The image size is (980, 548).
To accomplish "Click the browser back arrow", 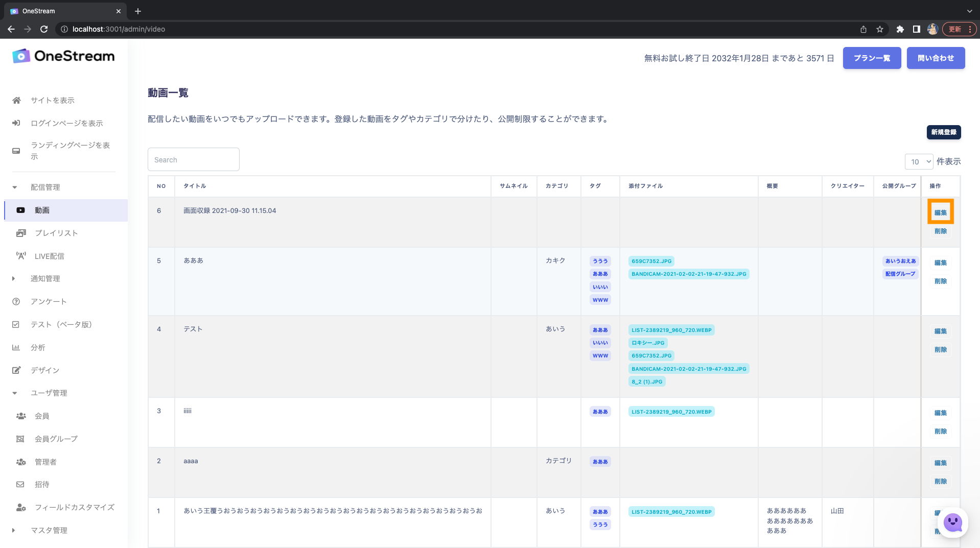I will (x=11, y=29).
